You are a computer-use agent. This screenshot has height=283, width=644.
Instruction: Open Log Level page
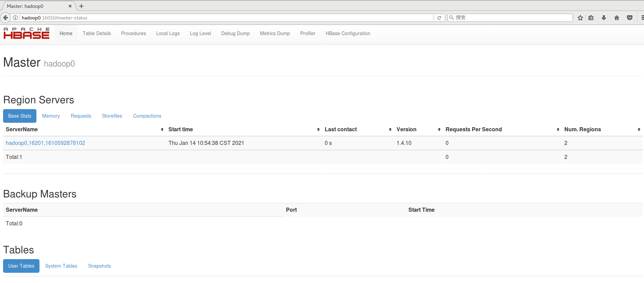pos(200,33)
